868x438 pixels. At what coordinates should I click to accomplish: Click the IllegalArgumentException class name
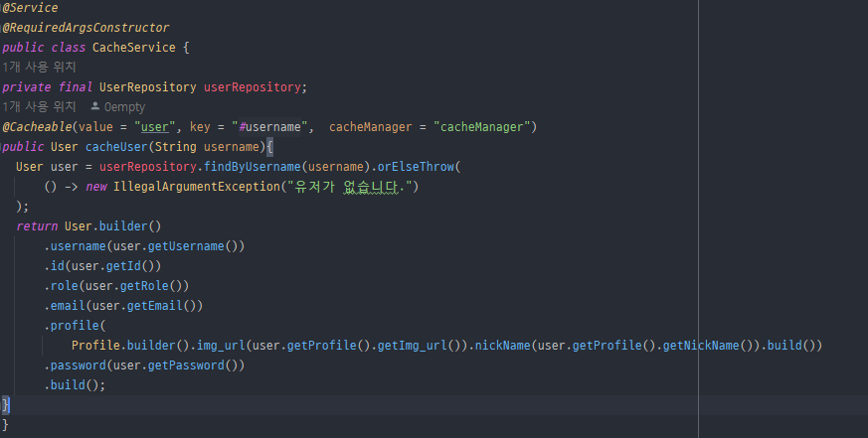click(x=197, y=187)
